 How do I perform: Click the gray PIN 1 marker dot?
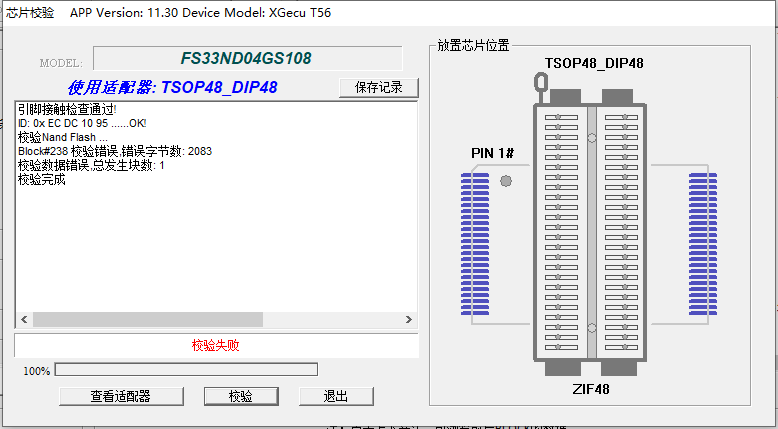505,181
